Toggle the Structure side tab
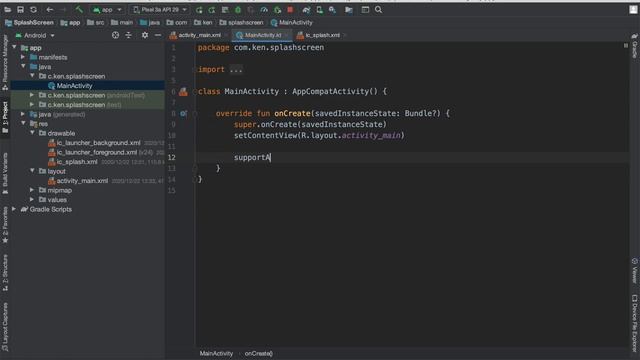The height and width of the screenshot is (360, 640). pos(5,273)
